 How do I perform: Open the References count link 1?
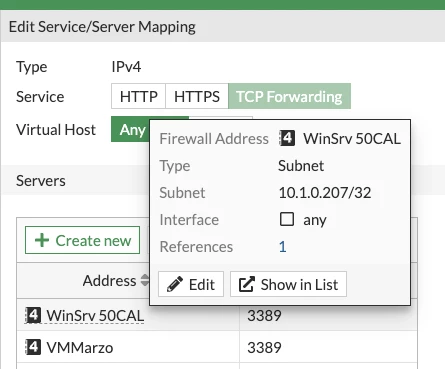pos(282,247)
